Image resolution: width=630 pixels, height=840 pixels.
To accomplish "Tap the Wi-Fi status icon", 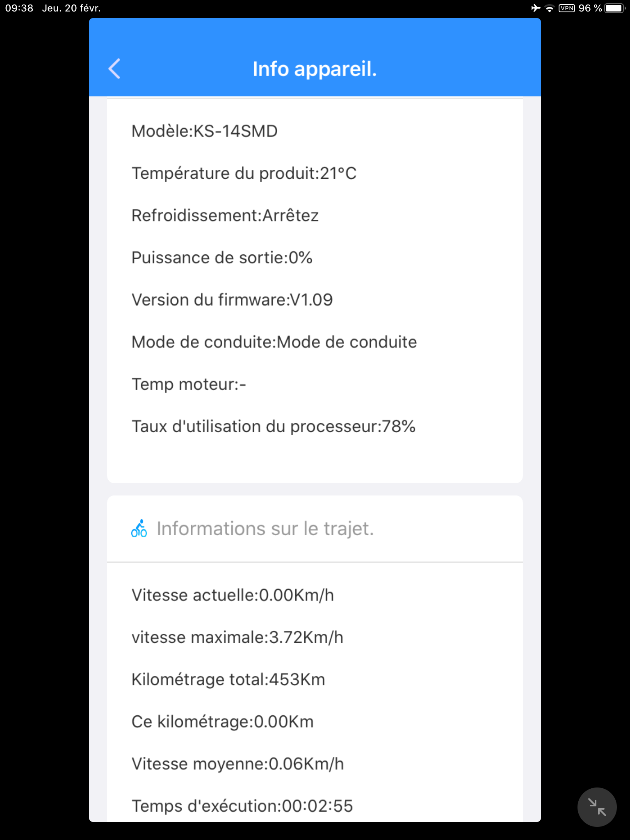I will (550, 8).
